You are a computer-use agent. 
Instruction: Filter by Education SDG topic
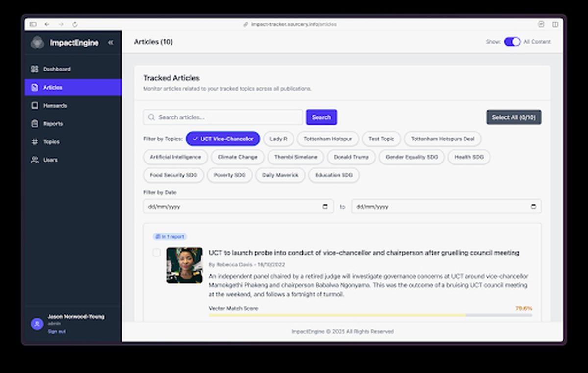tap(334, 175)
